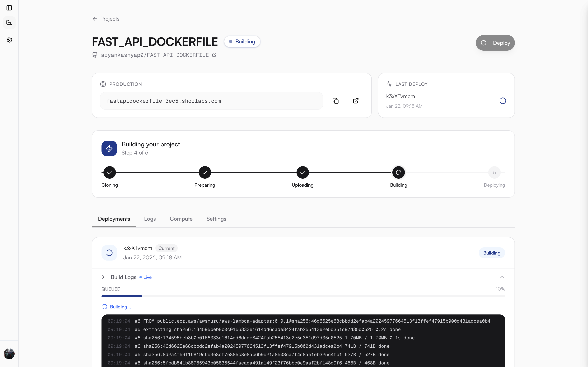
Task: Click the Building status badge near the title
Action: tap(242, 41)
